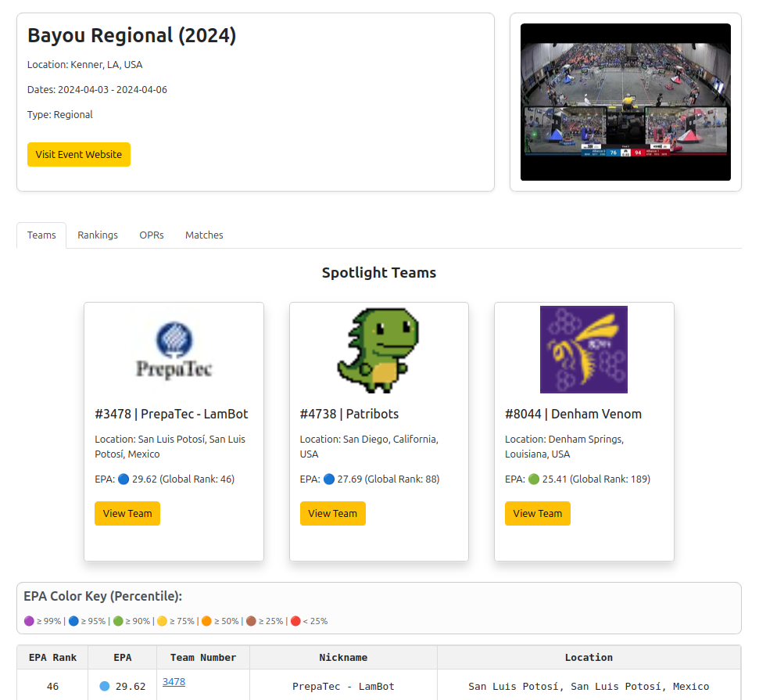View Team for Denham Venom
This screenshot has width=759, height=700.
537,514
